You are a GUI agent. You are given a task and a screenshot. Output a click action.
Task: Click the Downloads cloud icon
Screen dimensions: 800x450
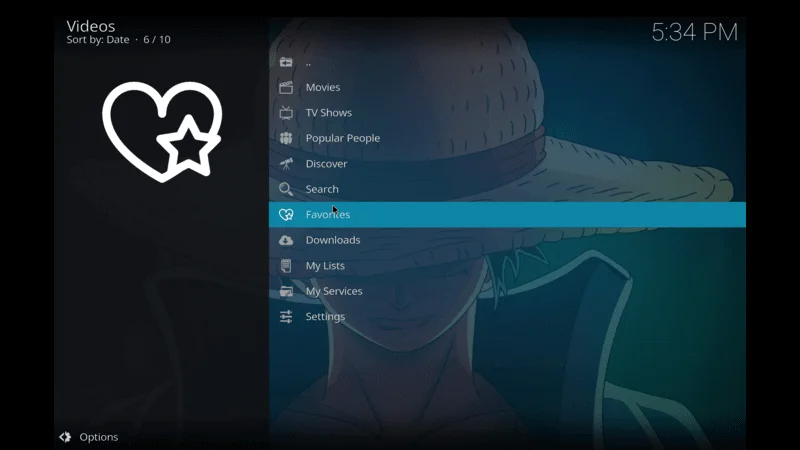pos(286,240)
